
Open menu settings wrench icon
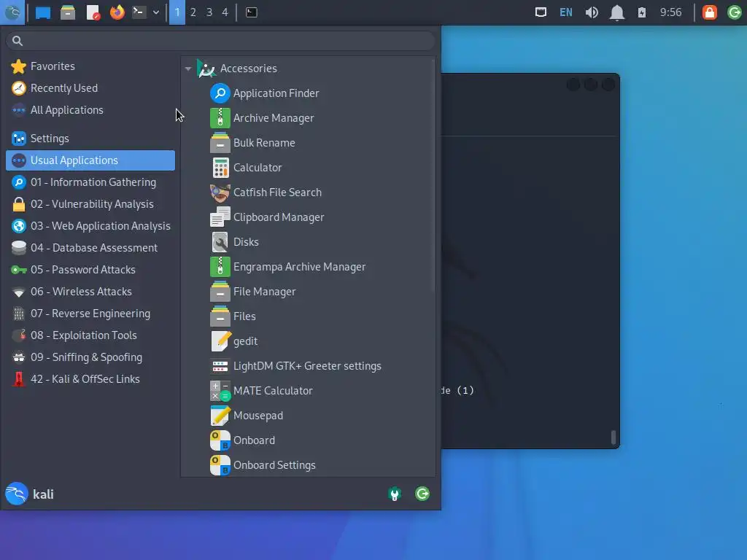pos(395,494)
